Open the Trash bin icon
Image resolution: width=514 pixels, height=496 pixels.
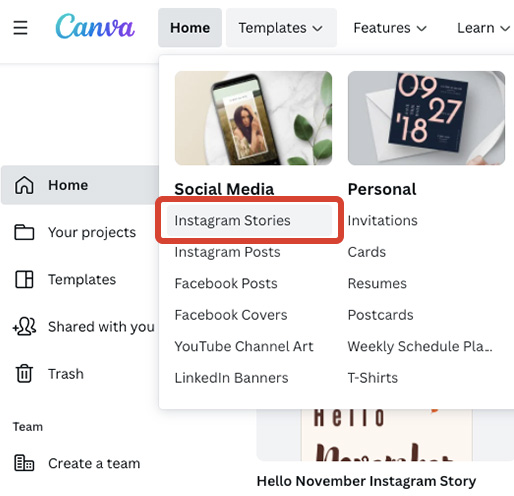tap(24, 373)
